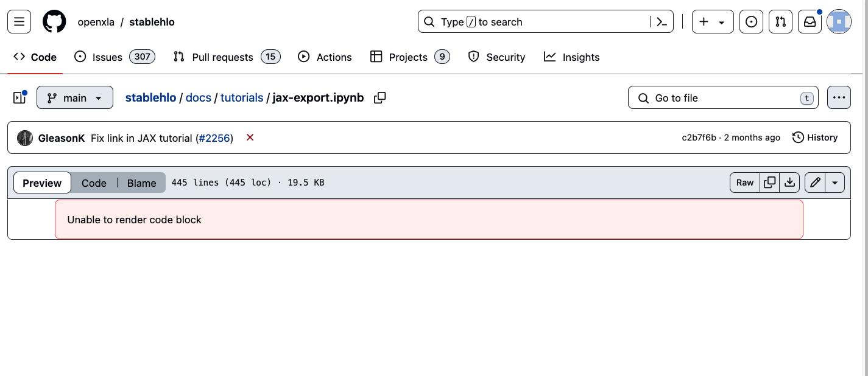Copy the file path to clipboard
Screen dimensions: 868x376
379,97
